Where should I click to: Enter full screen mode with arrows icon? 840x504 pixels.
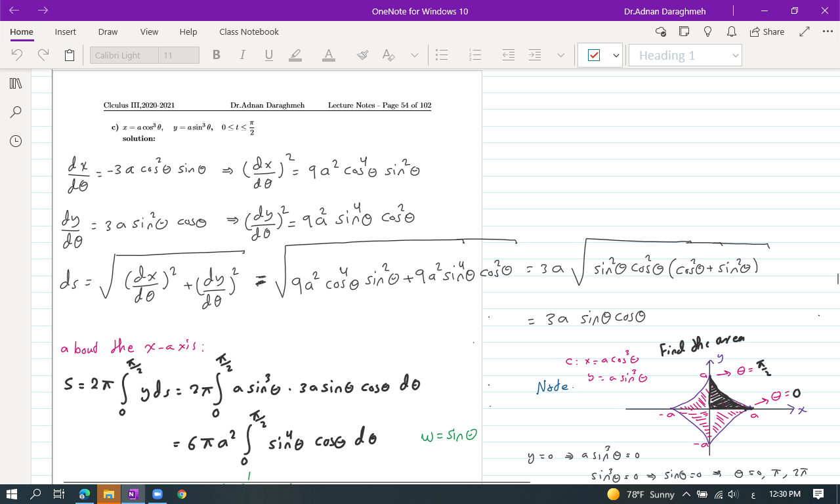[805, 31]
